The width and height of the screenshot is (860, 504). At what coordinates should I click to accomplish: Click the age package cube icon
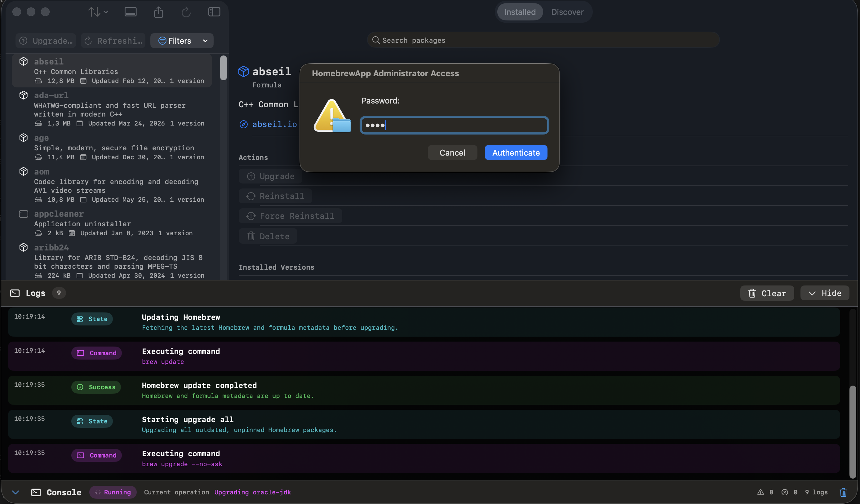tap(23, 138)
